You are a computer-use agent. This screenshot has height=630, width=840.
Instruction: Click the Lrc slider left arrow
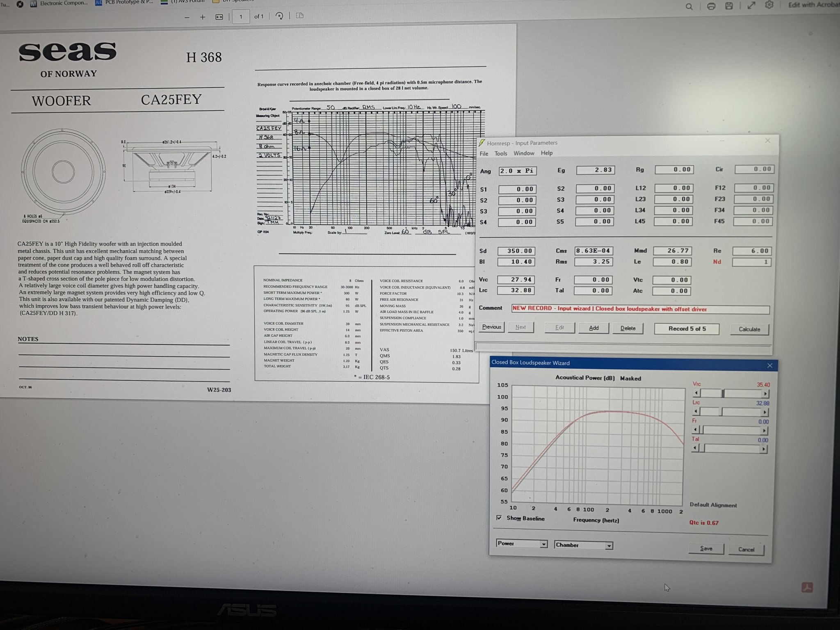coord(696,411)
